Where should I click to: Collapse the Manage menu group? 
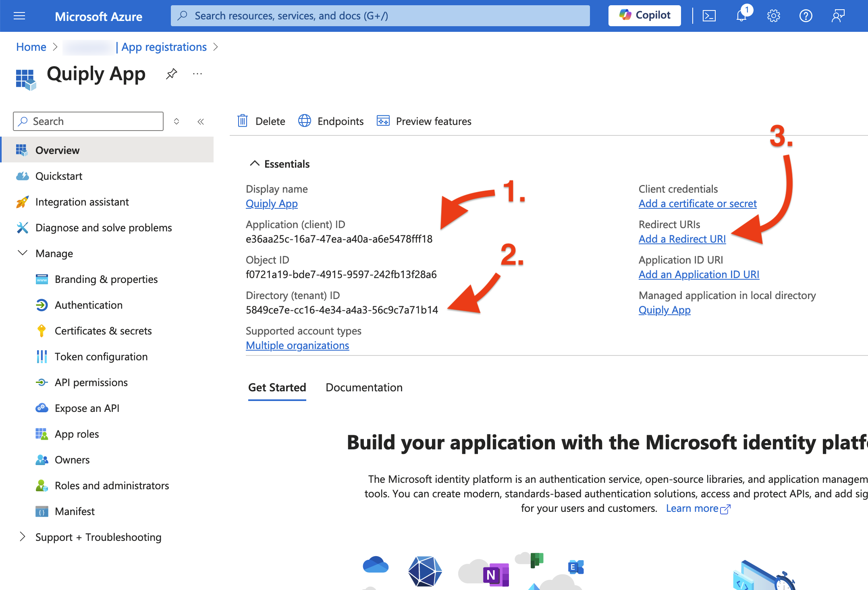point(23,253)
